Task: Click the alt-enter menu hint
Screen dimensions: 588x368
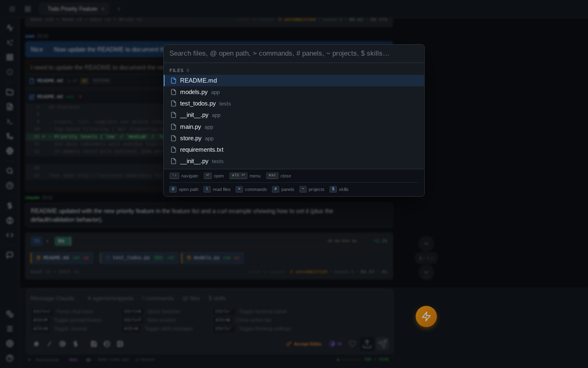Action: tap(245, 176)
